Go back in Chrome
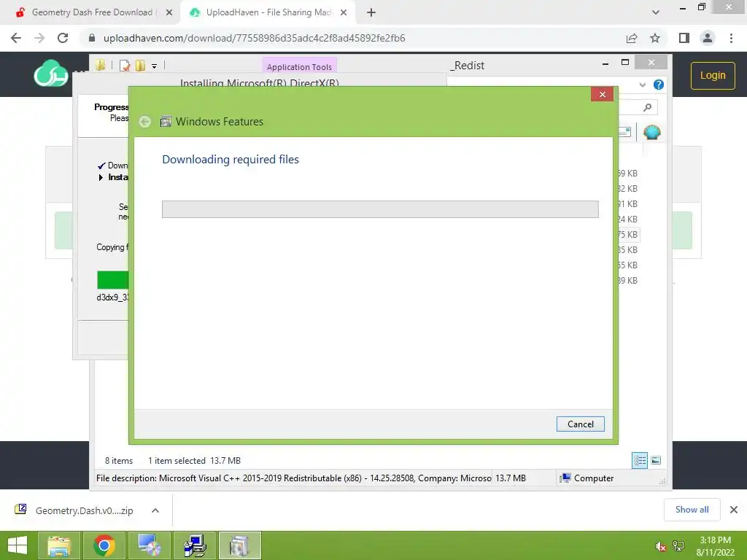Screen dimensions: 747x560 click(16, 38)
